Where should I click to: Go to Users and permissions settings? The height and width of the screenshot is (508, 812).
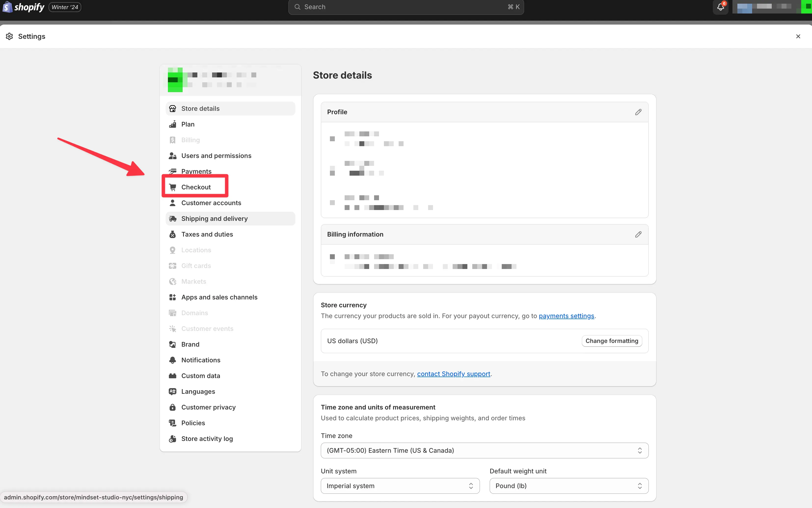point(230,155)
